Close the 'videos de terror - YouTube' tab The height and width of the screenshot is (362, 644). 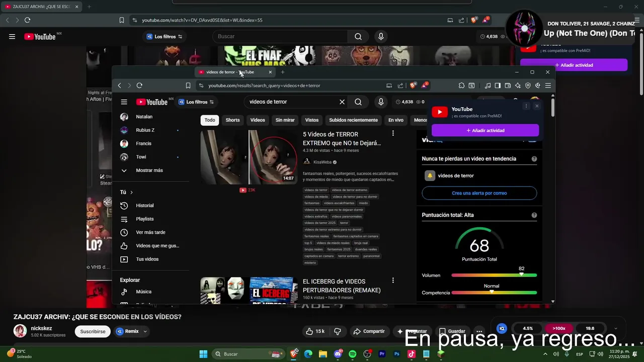point(270,72)
